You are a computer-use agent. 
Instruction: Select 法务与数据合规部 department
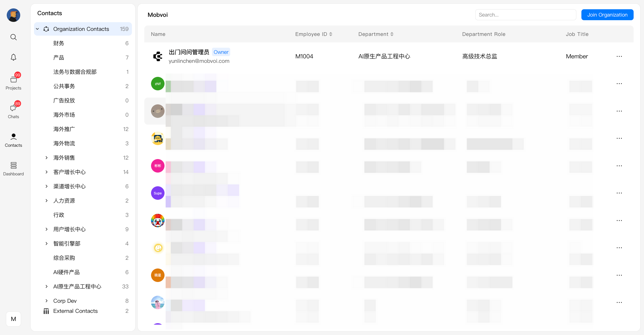tap(83, 72)
